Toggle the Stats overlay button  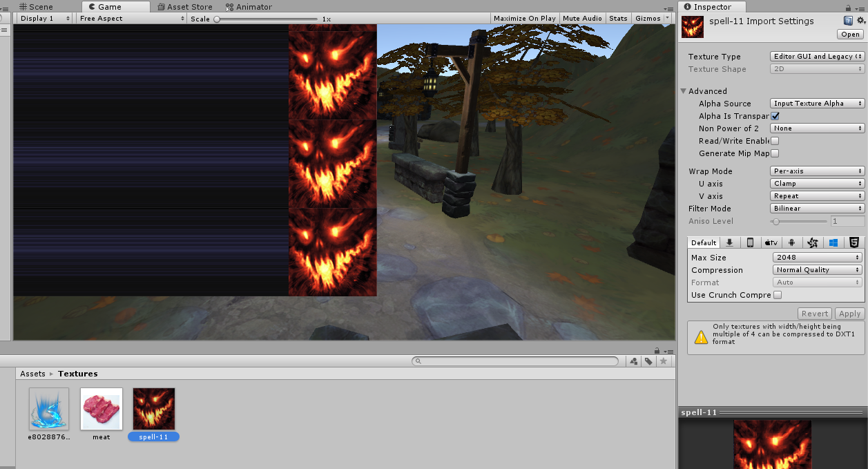[619, 19]
